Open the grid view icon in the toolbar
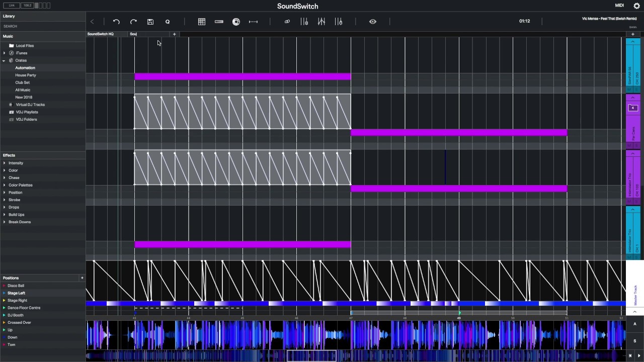 202,22
